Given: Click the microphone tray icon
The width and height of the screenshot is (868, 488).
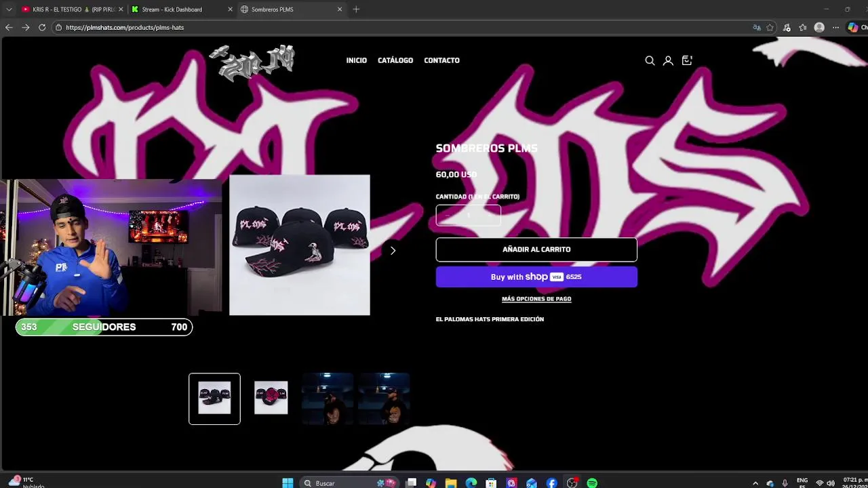Looking at the screenshot, I should (785, 483).
